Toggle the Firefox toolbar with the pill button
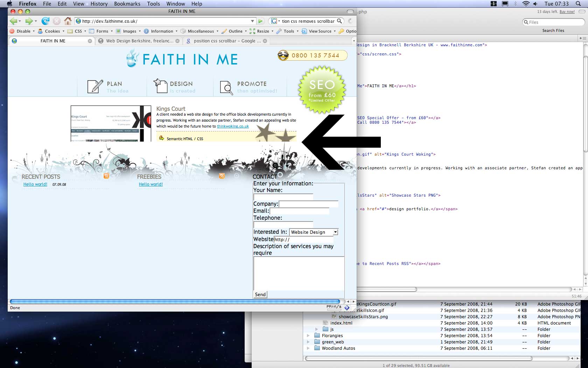 pyautogui.click(x=350, y=12)
